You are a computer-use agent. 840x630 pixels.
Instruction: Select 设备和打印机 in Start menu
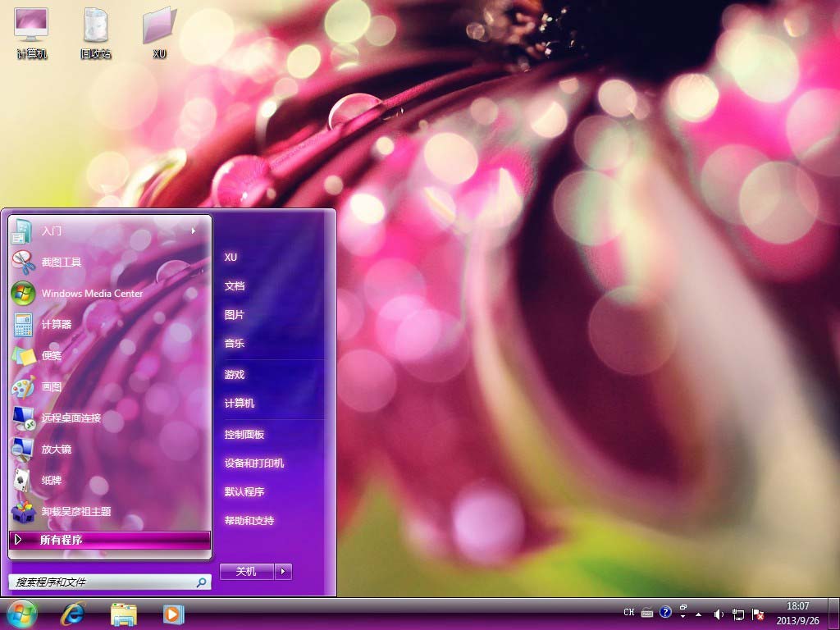click(x=254, y=463)
